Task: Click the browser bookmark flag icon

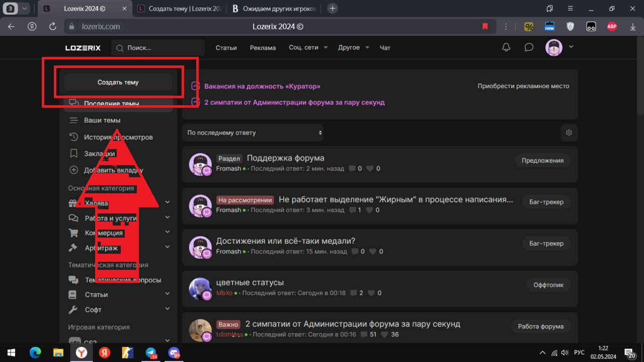Action: 485,27
